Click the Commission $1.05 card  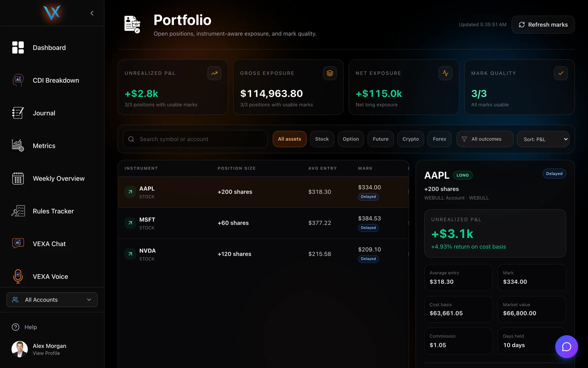458,341
